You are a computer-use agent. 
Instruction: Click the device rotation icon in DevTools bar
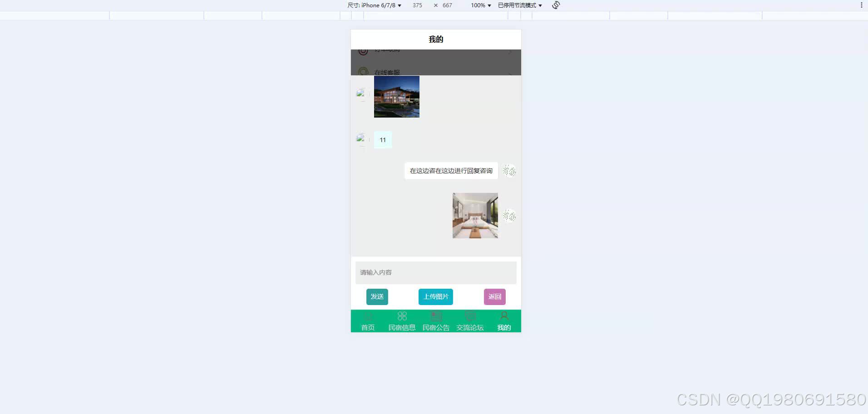click(x=555, y=5)
